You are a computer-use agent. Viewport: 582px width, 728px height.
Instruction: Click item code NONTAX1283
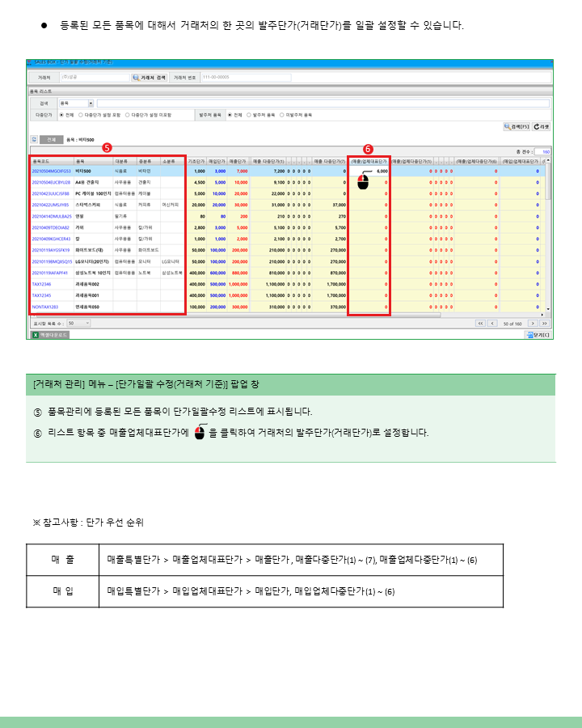tap(45, 307)
